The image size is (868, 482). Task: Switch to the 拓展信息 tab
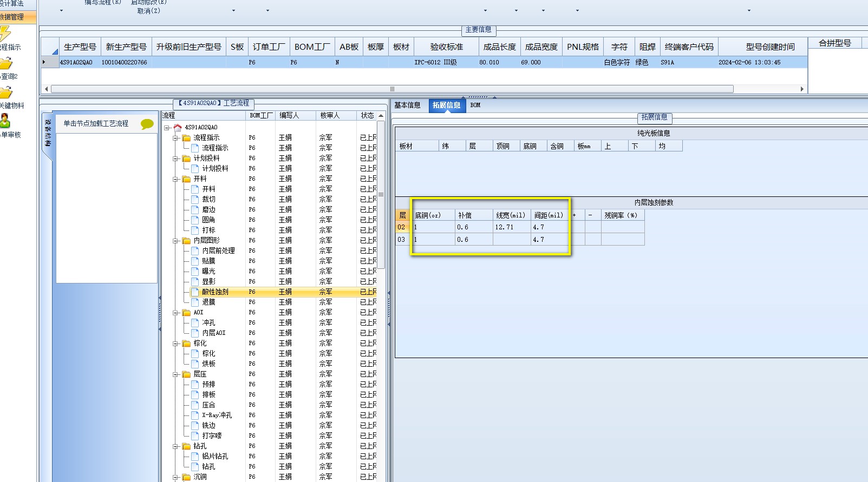pos(446,105)
